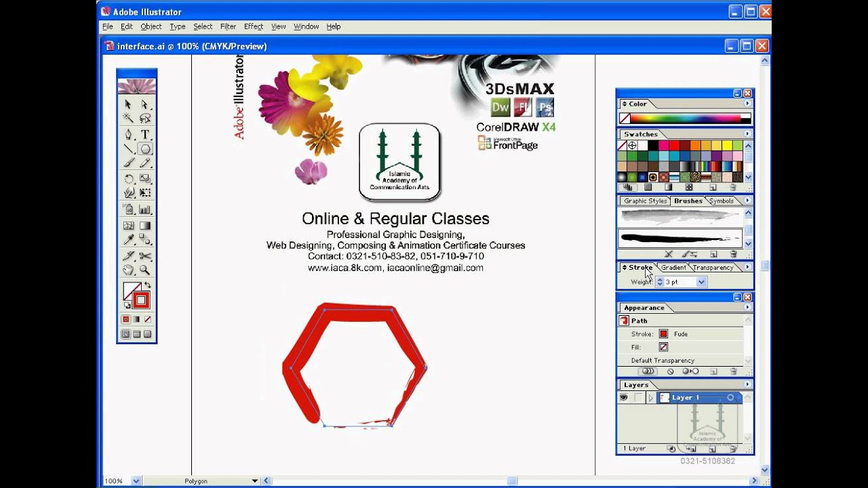
Task: Open Brushes panel flyout menu arrow
Action: pyautogui.click(x=747, y=201)
